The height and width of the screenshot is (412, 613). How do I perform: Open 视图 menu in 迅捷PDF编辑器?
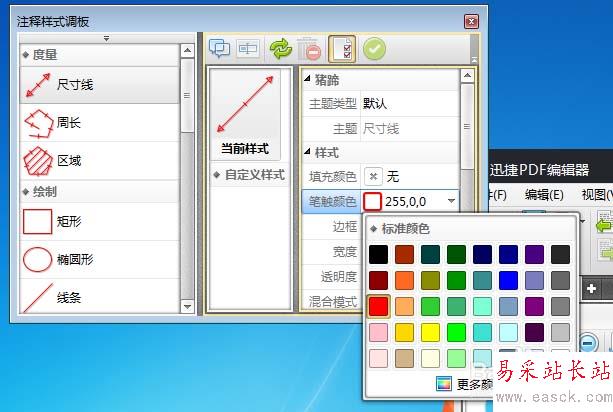pos(597,194)
